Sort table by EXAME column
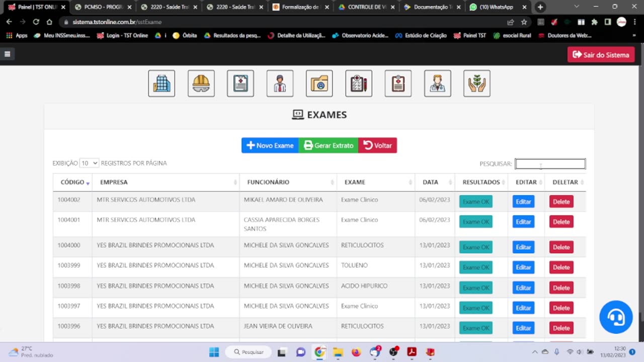The height and width of the screenshot is (362, 644). (x=376, y=182)
